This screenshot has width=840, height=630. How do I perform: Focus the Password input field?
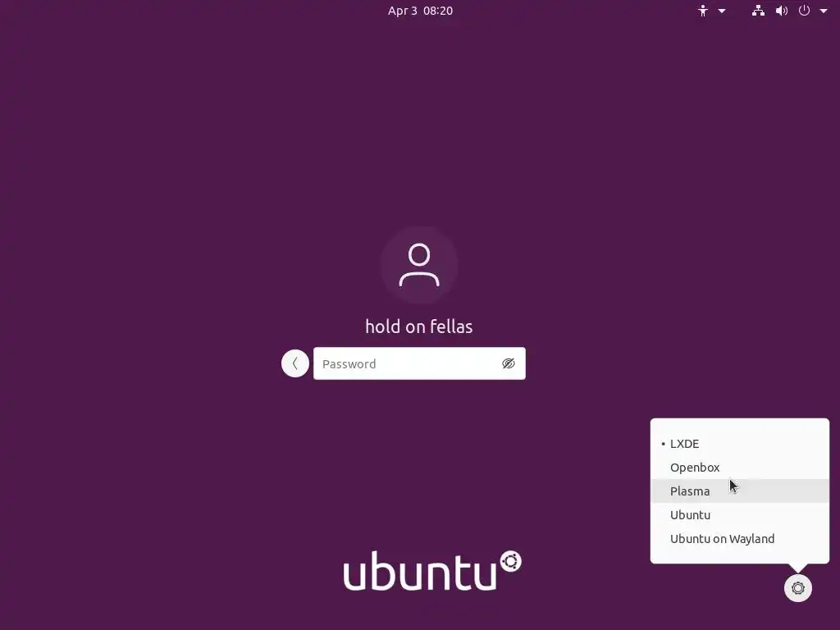tap(419, 363)
